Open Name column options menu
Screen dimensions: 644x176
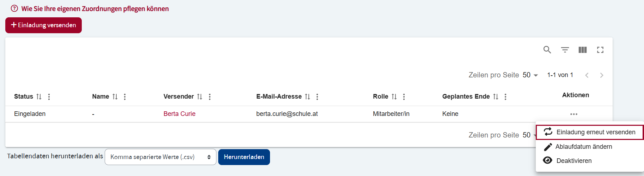click(x=125, y=96)
